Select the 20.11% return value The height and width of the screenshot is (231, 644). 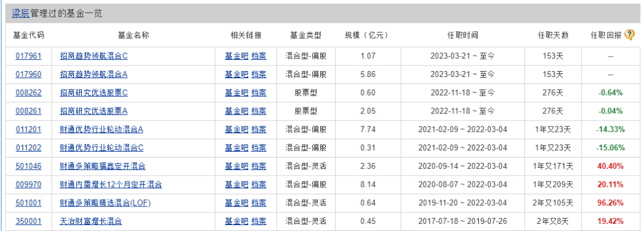tap(611, 184)
